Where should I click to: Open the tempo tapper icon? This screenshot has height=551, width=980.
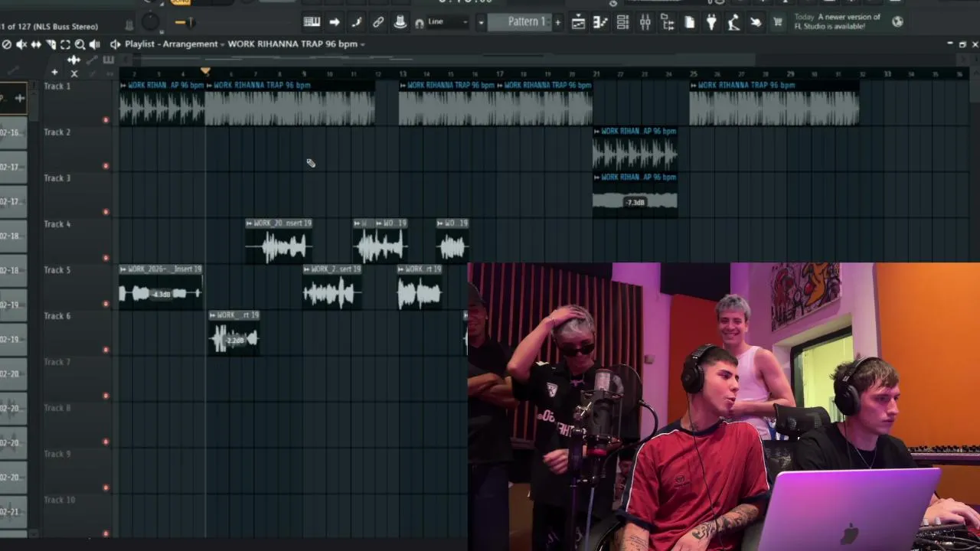[x=733, y=22]
